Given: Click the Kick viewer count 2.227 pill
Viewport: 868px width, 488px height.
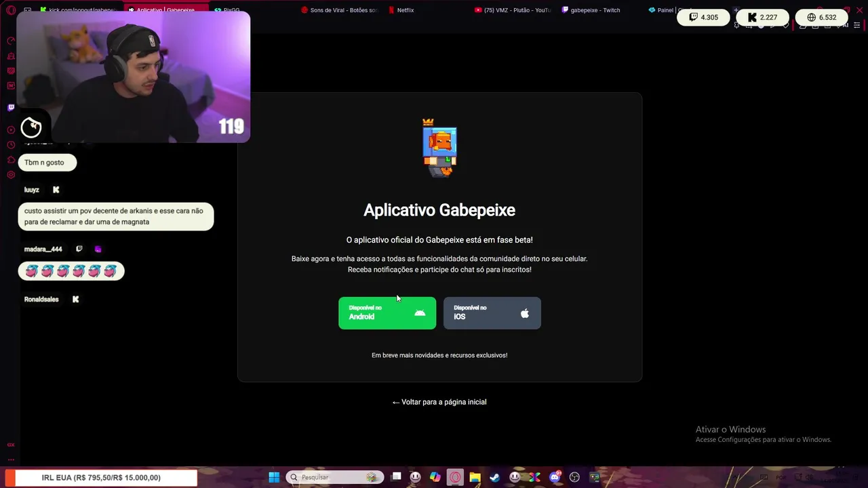Looking at the screenshot, I should [762, 18].
